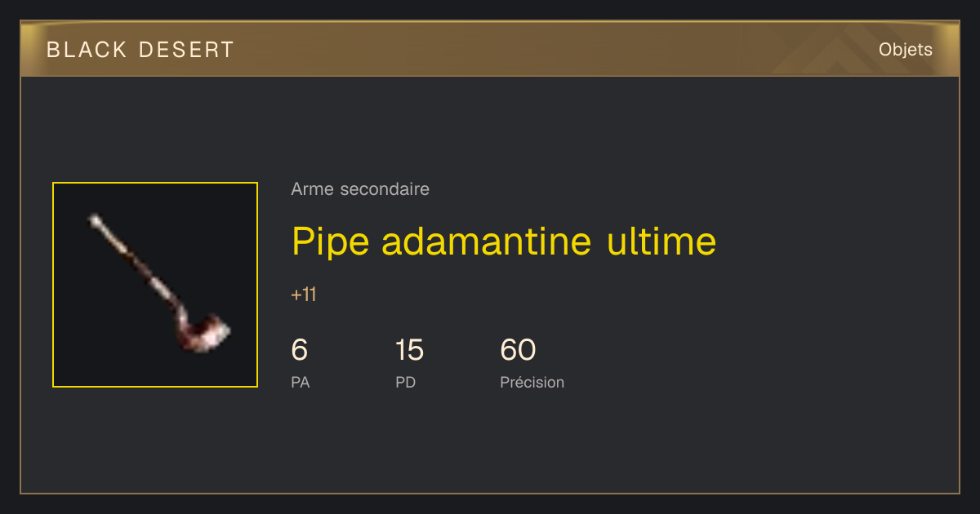Click the PD stat label
This screenshot has height=514, width=980.
[406, 382]
